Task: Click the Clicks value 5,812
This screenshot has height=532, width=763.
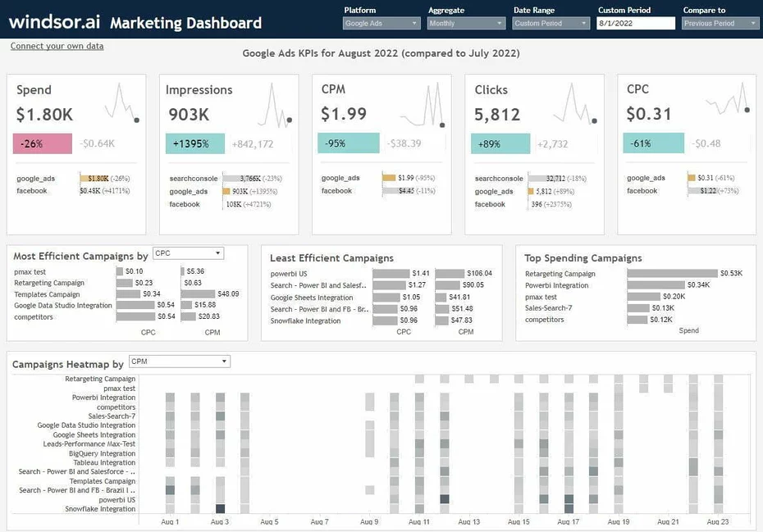Action: (x=497, y=115)
